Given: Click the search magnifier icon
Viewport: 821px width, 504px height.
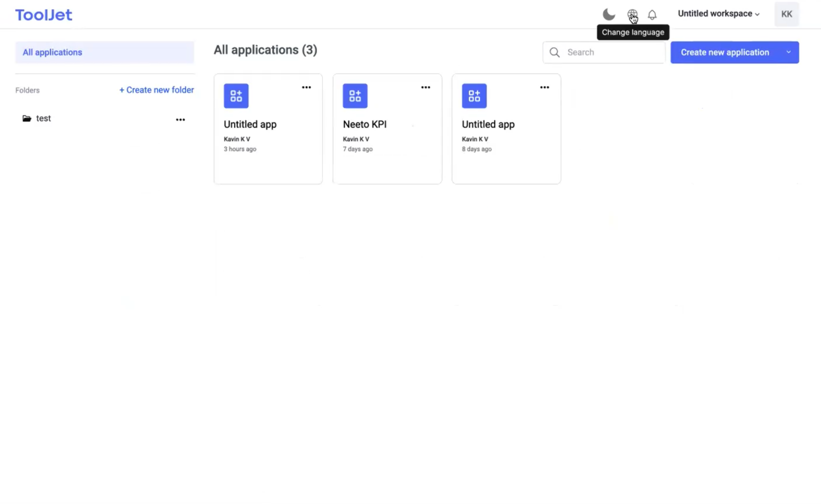Looking at the screenshot, I should coord(555,52).
